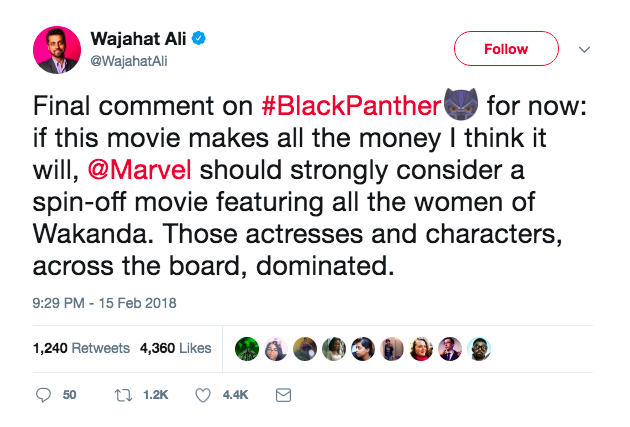Click the Wajahat Ali display name
This screenshot has width=630, height=427.
140,40
